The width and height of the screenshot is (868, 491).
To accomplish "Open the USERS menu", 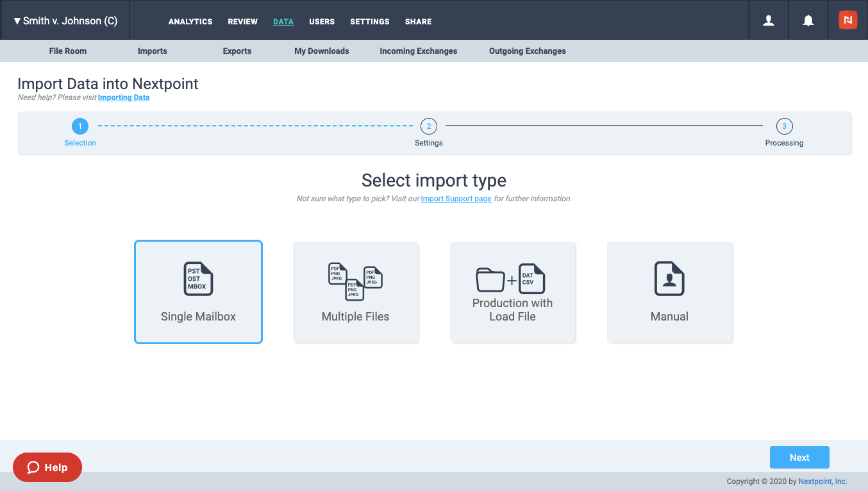I will [322, 21].
